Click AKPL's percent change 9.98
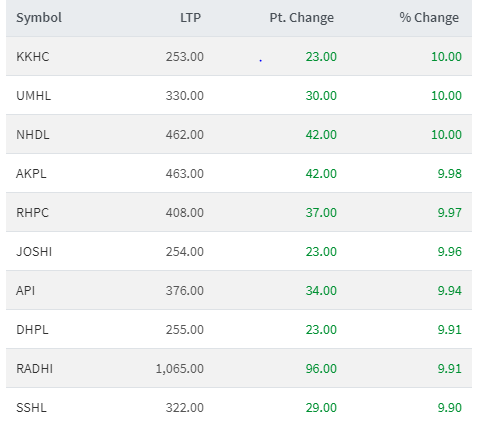Image resolution: width=479 pixels, height=425 pixels. 449,173
